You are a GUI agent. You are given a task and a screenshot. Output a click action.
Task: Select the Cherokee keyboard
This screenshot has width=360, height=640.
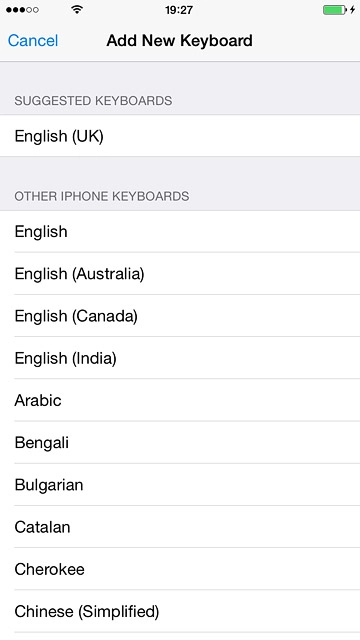click(180, 569)
